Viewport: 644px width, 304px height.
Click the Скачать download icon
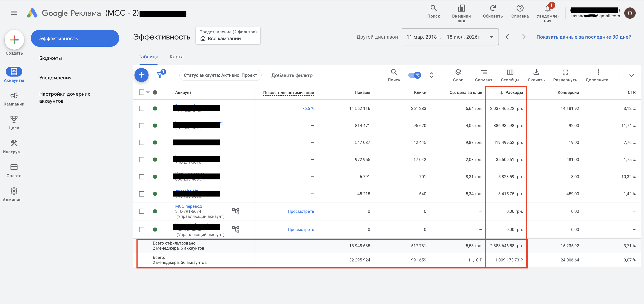click(536, 75)
